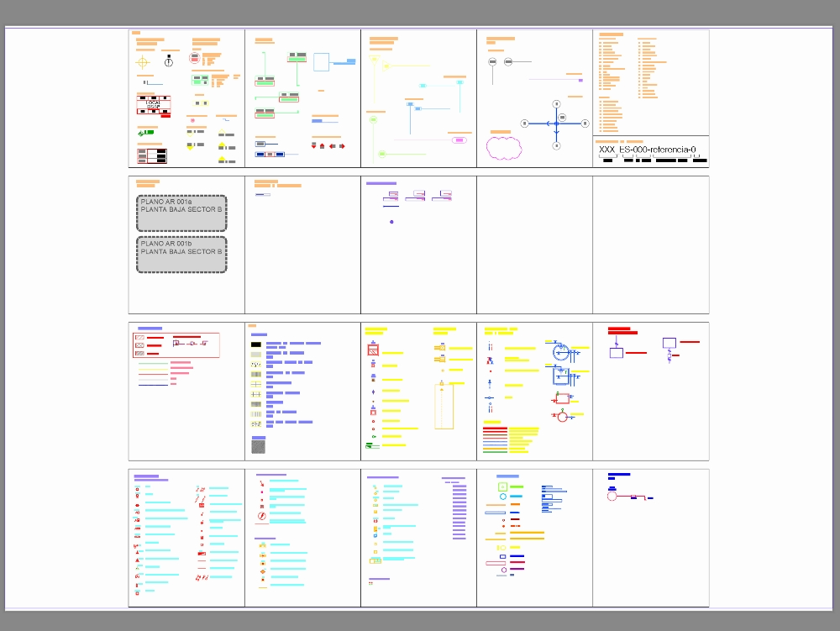Viewport: 840px width, 631px height.
Task: Pick the green left-pointing arrow symbol
Action: [145, 132]
